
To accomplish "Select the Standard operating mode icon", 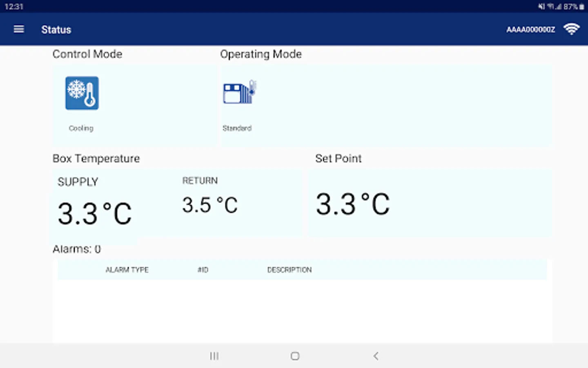I will click(x=240, y=92).
